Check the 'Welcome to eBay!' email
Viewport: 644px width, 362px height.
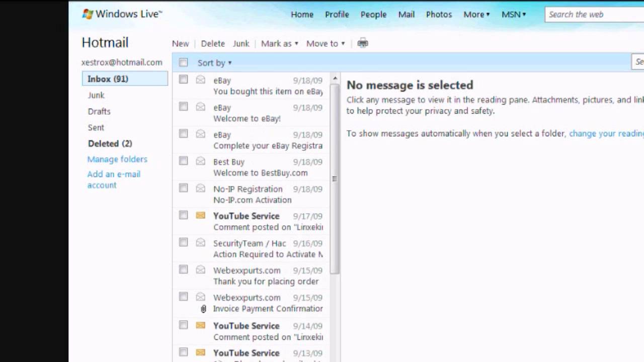point(183,107)
